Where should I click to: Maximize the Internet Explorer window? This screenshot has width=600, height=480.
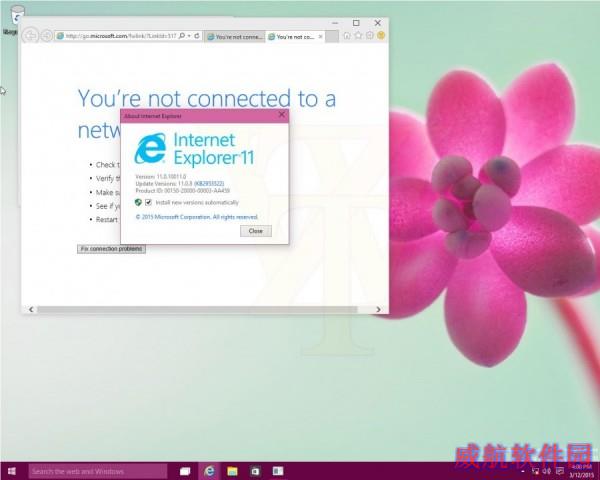pos(356,23)
